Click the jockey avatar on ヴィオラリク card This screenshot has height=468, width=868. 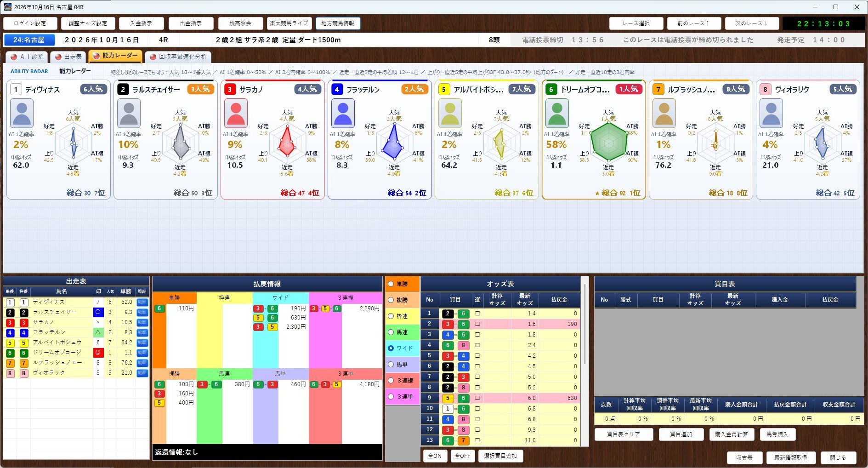(771, 113)
